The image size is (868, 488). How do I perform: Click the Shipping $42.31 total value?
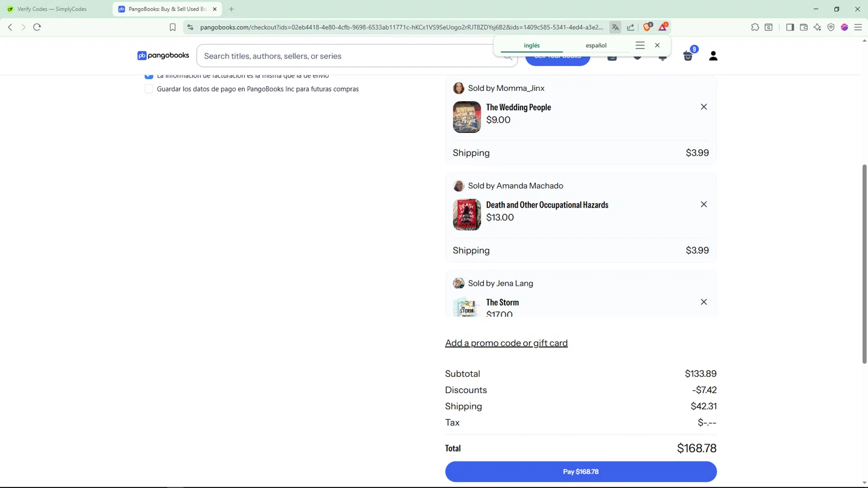pos(704,406)
